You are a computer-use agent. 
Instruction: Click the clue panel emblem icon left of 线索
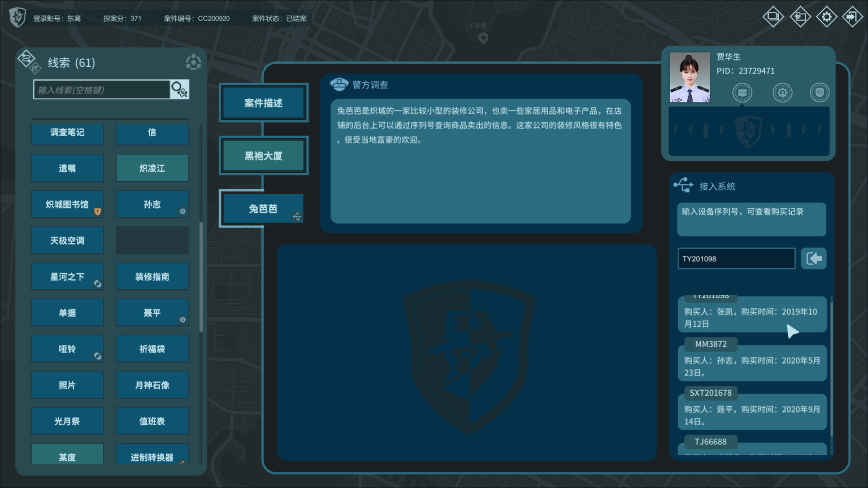click(x=29, y=62)
